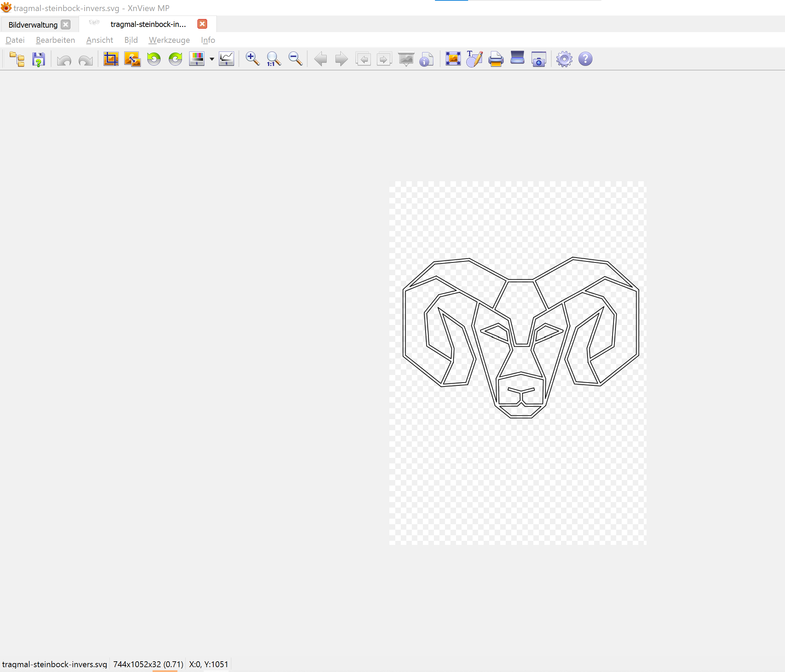Click the zoom out magnifier
Viewport: 785px width, 672px height.
pyautogui.click(x=295, y=59)
